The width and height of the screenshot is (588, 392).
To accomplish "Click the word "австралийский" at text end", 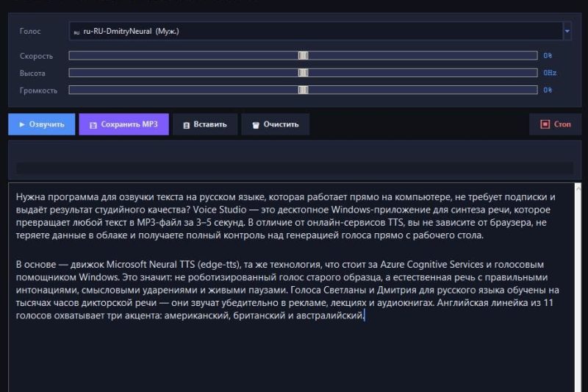I will pyautogui.click(x=329, y=316).
